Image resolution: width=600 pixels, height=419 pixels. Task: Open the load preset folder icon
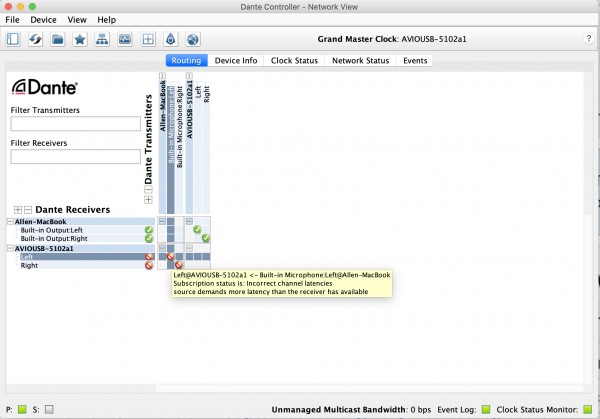tap(58, 39)
